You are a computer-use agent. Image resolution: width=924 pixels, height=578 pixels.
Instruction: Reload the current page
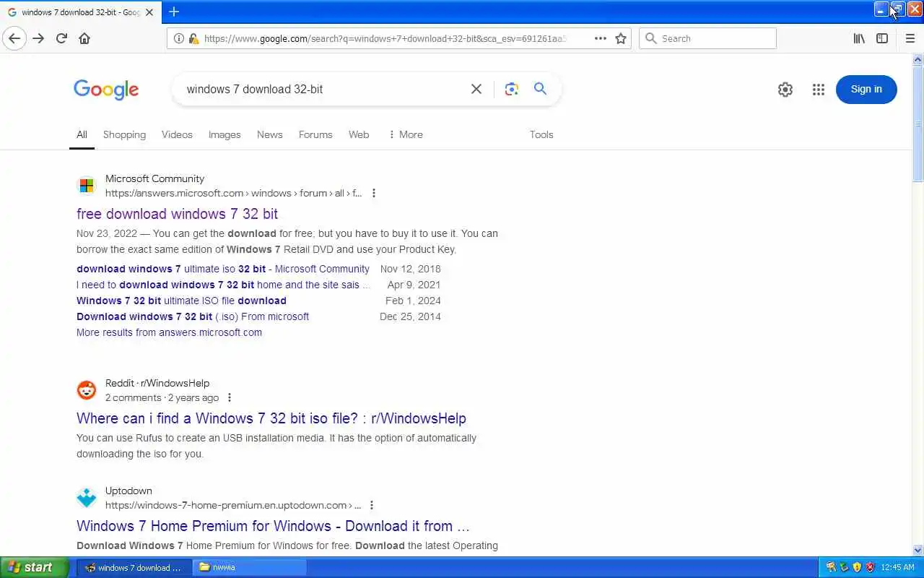click(61, 38)
